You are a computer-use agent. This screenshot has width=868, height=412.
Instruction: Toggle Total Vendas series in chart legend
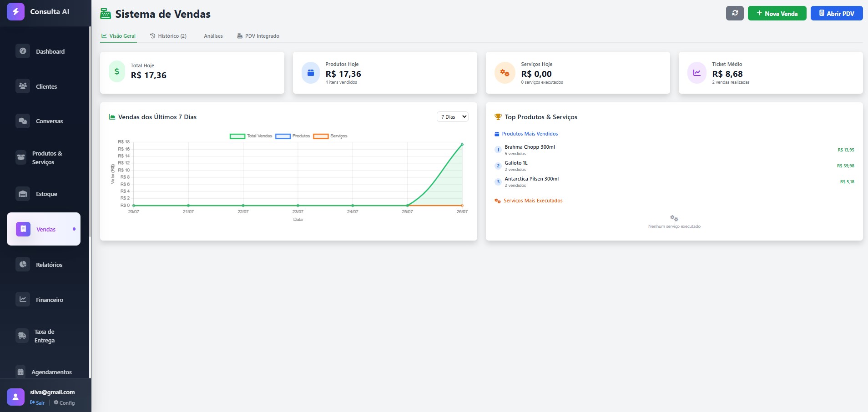point(251,136)
